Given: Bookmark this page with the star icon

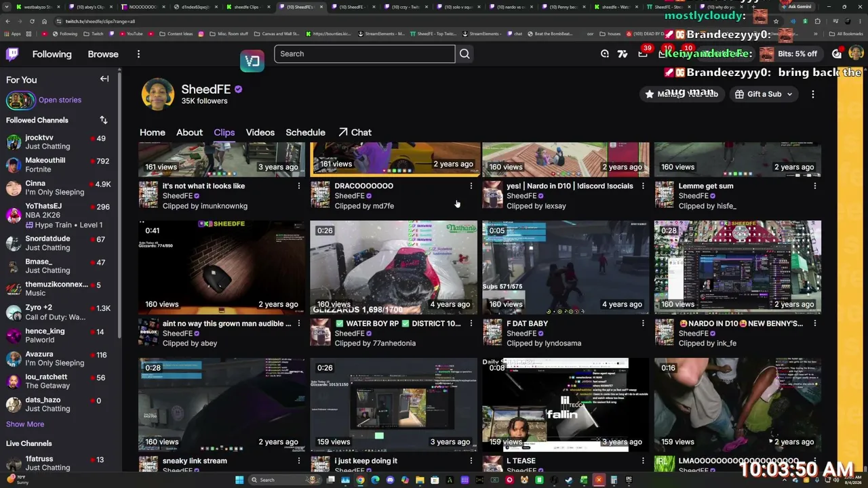Looking at the screenshot, I should point(776,21).
